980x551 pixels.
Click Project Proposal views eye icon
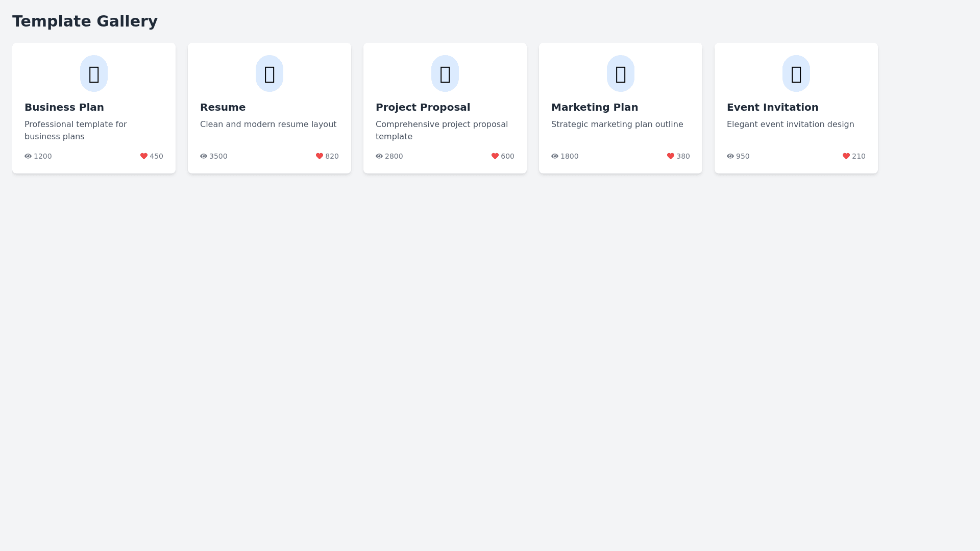(379, 156)
